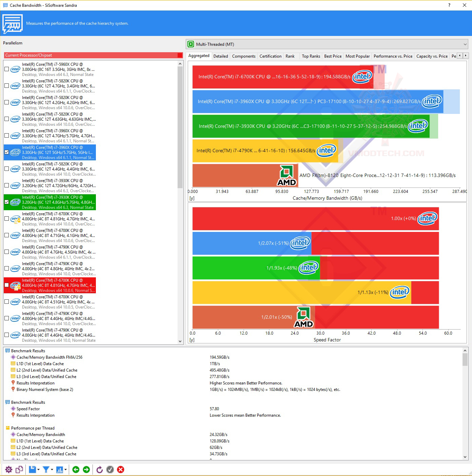Click the cache bandwidth icon in the blue header
The image size is (472, 476).
tap(13, 24)
